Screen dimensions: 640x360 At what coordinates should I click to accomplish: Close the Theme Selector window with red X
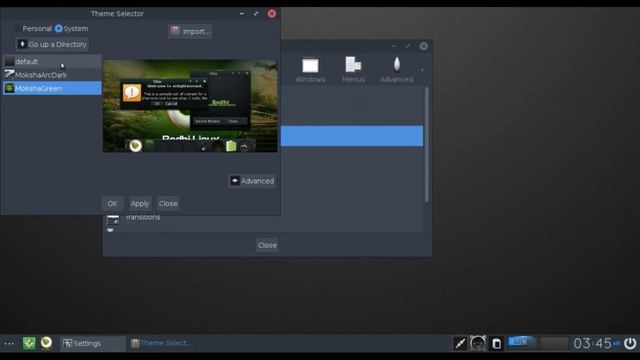(272, 13)
